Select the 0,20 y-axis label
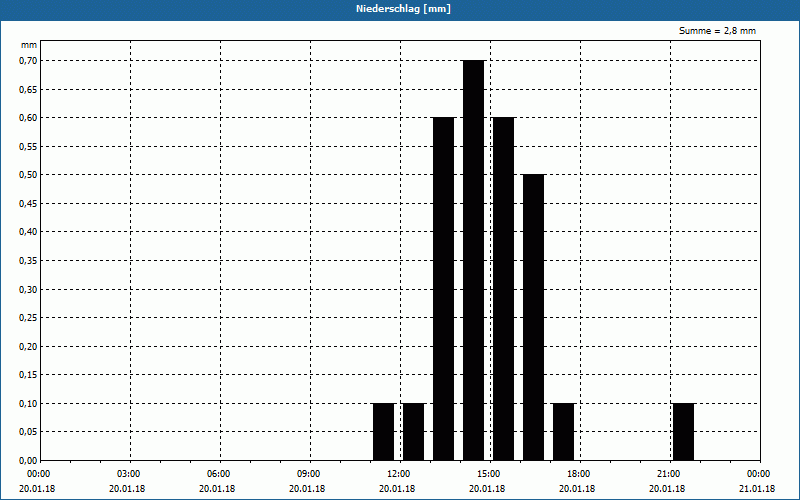This screenshot has width=800, height=500. click(x=28, y=346)
